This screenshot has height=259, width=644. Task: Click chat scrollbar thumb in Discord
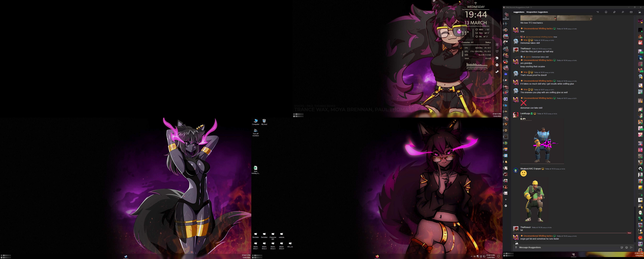[x=635, y=224]
